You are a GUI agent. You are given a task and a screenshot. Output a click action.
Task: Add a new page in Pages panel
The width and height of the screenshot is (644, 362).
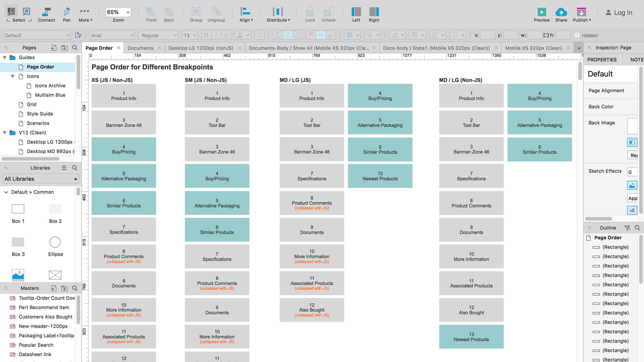54,48
